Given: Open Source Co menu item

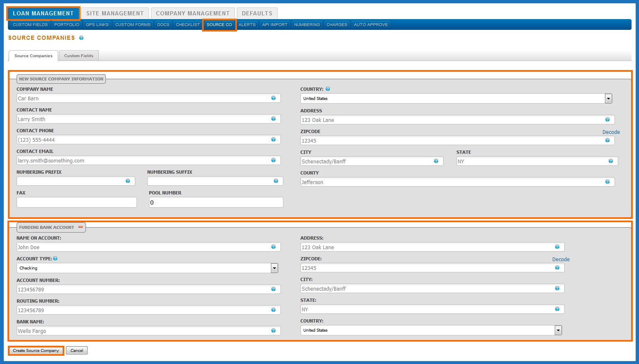Looking at the screenshot, I should [x=220, y=25].
